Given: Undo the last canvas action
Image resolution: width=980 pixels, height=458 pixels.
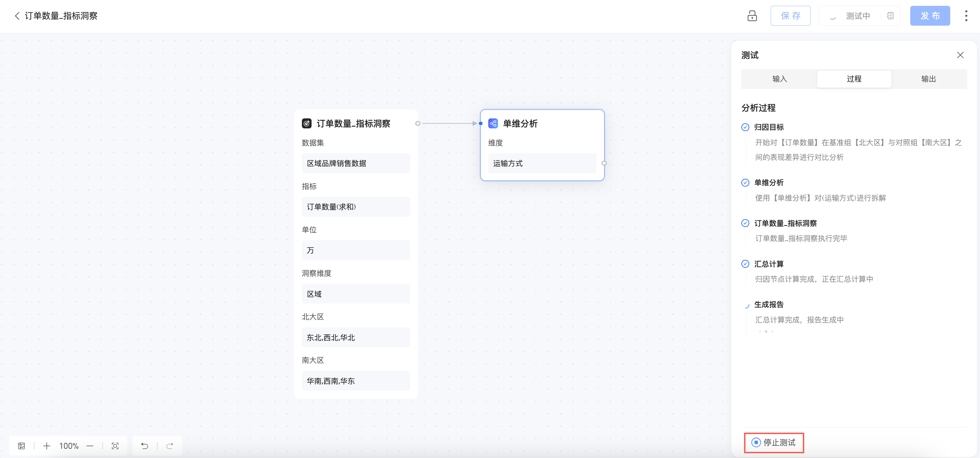Looking at the screenshot, I should coord(145,445).
